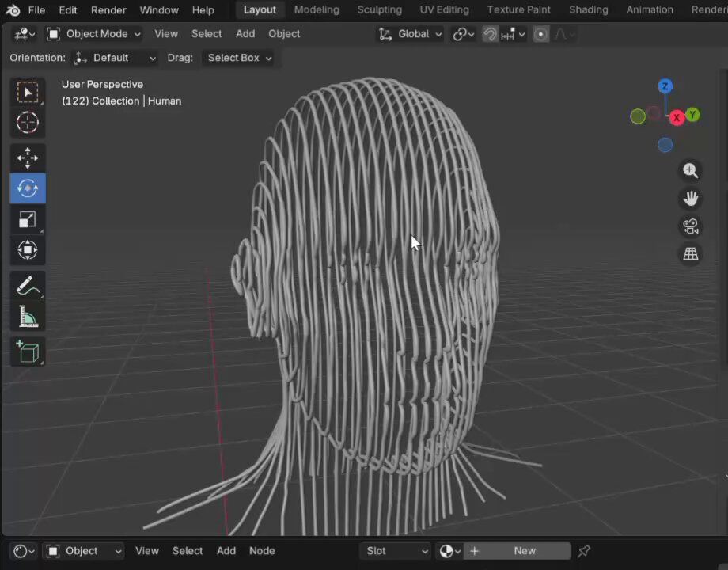This screenshot has height=570, width=728.
Task: Select the Rotate tool
Action: 28,188
